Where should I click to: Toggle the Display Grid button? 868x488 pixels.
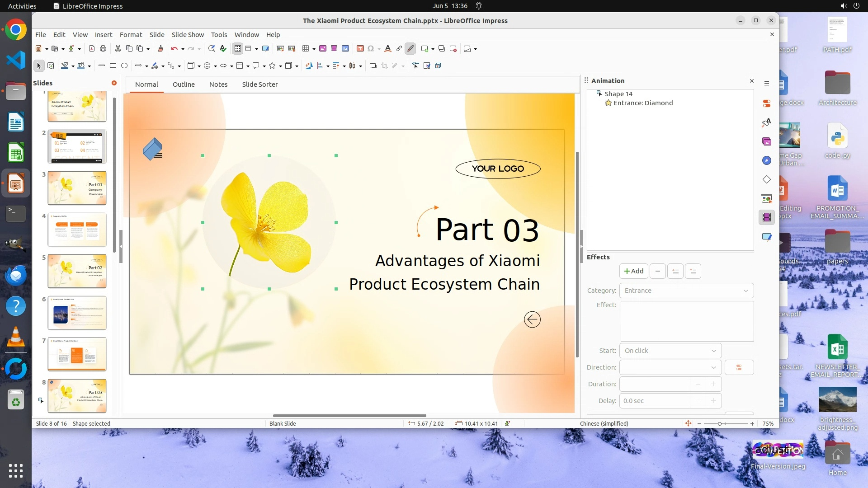coord(238,49)
